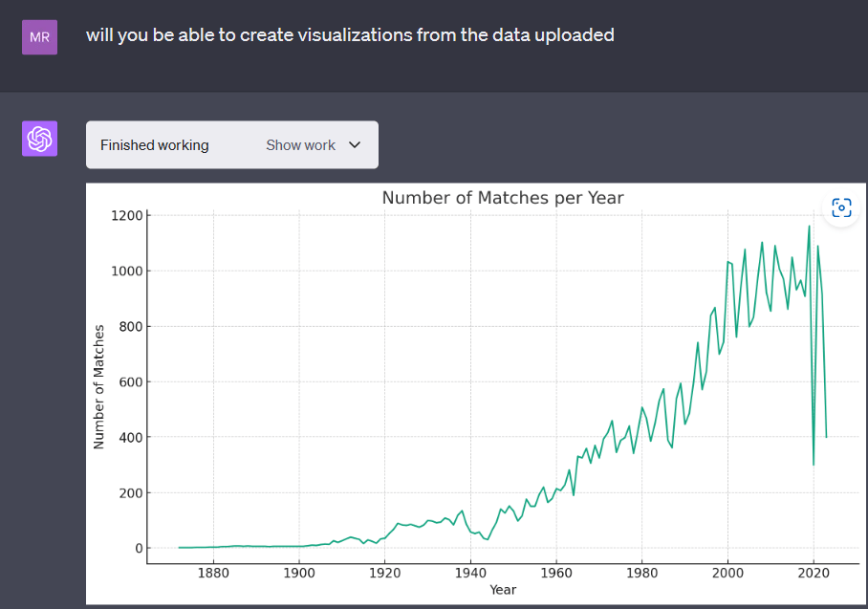
Task: Click the Show work label
Action: click(x=300, y=145)
